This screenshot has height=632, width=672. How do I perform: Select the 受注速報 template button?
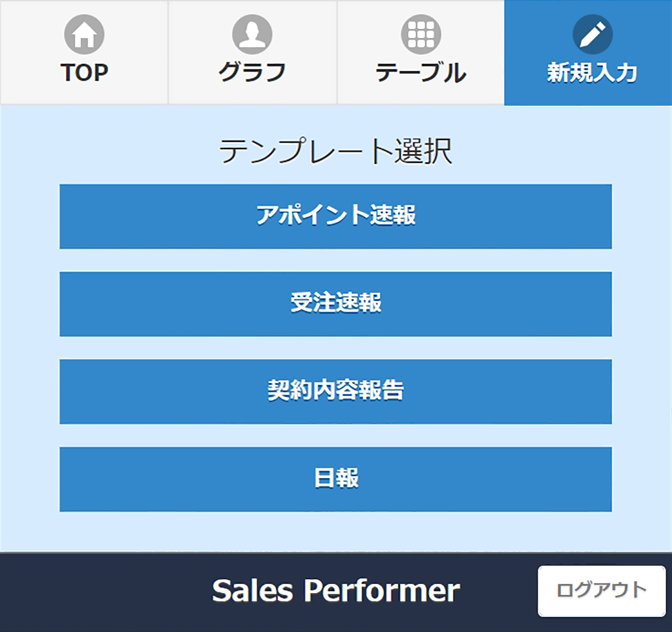134,304
